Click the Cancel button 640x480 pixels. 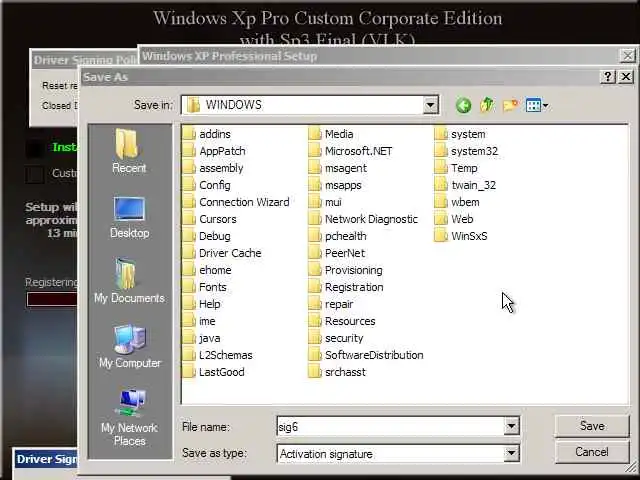592,452
